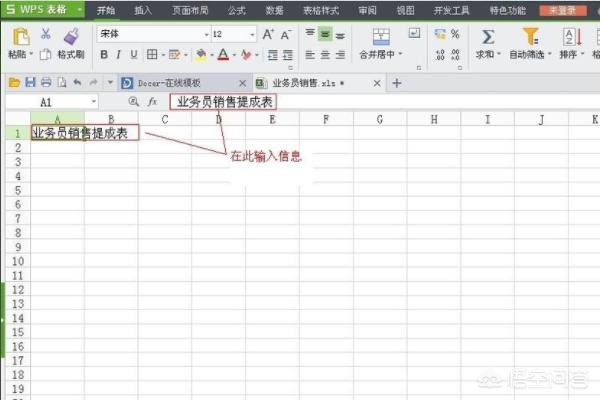Click the print preview icon
Image resolution: width=600 pixels, height=400 pixels.
[x=62, y=82]
